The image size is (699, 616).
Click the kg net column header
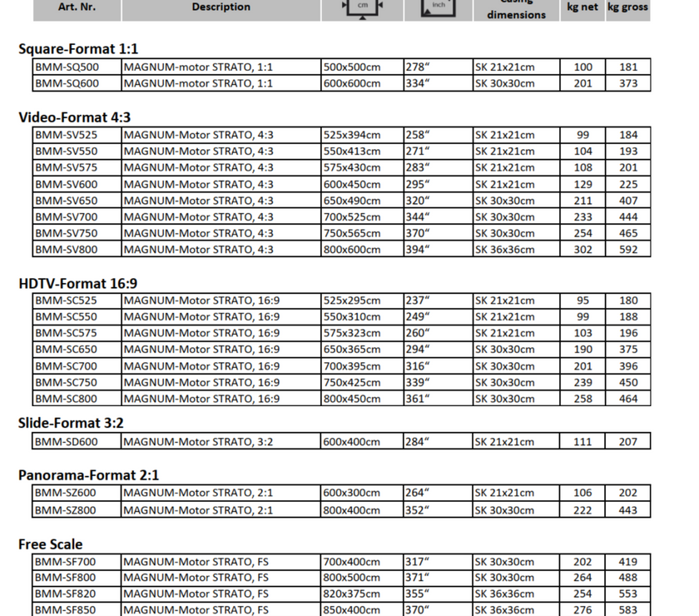[582, 7]
